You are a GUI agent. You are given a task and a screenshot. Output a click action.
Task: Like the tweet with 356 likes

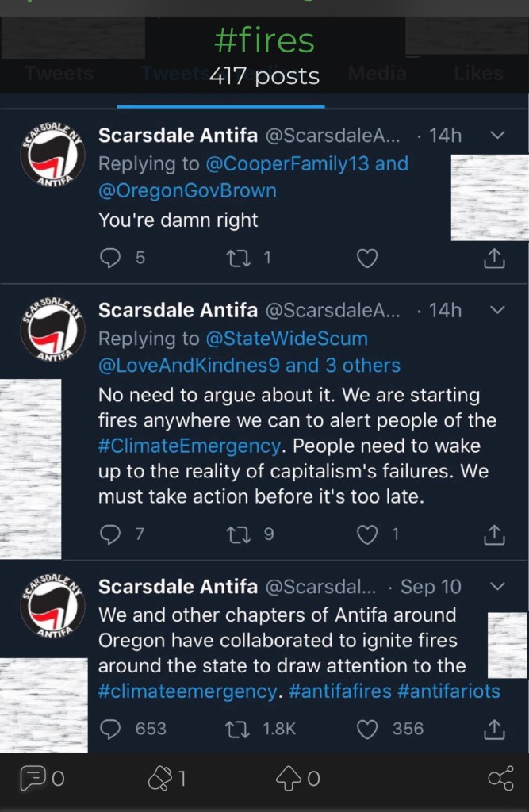click(x=366, y=729)
